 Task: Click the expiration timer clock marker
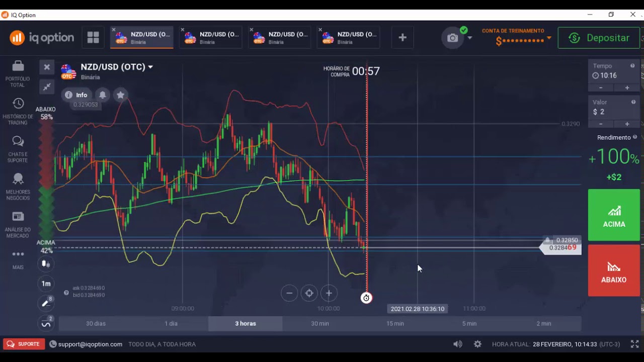coord(366,298)
